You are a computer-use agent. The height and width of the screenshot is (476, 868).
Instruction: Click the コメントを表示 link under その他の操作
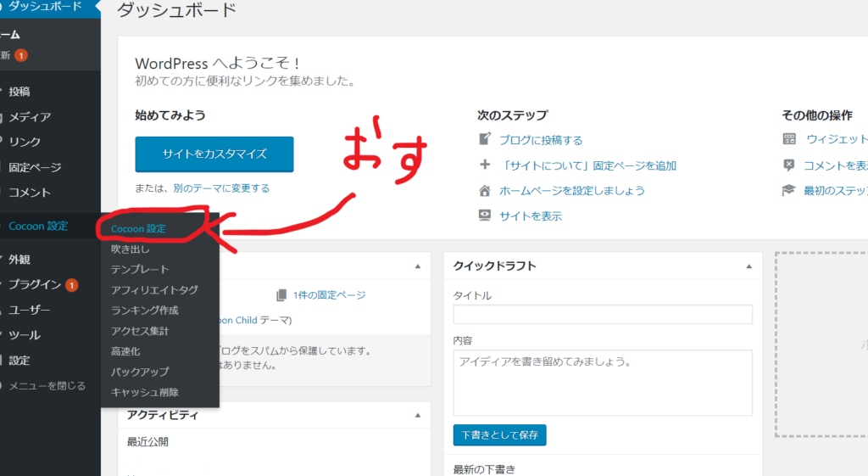(x=836, y=165)
